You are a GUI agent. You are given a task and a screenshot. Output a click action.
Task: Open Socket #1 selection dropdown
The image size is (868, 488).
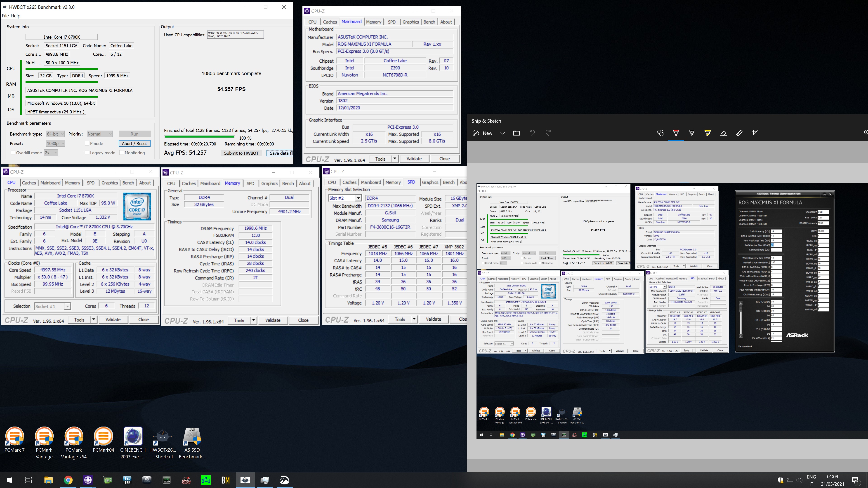[53, 306]
